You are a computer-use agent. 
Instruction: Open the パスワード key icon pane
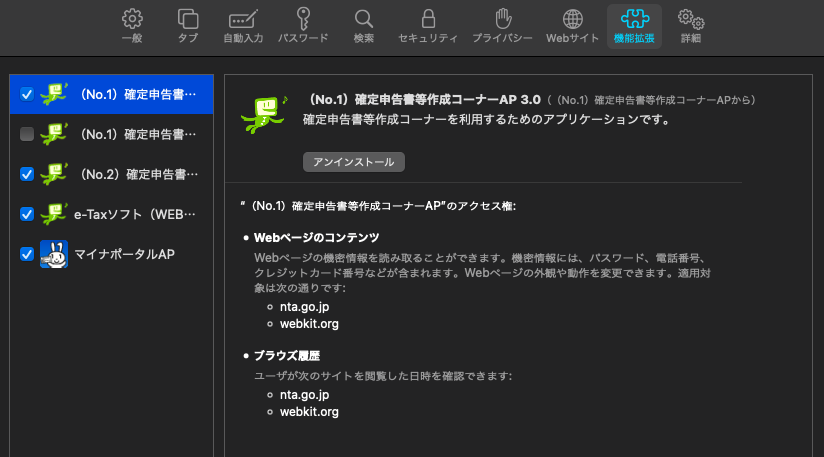point(302,26)
